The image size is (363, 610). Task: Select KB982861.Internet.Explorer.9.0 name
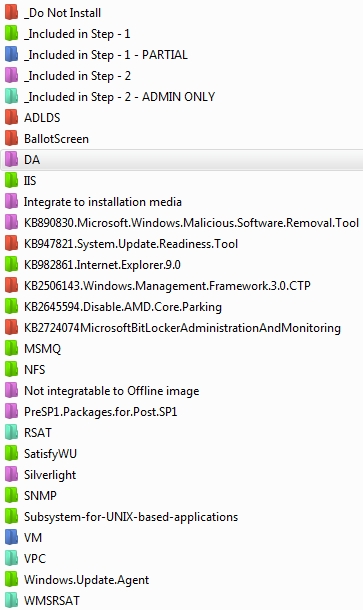click(x=102, y=265)
